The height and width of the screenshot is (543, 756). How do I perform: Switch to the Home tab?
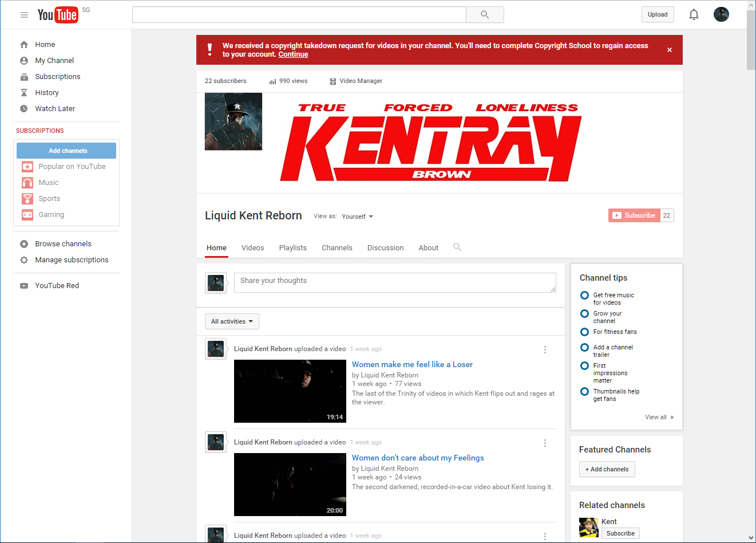tap(217, 248)
